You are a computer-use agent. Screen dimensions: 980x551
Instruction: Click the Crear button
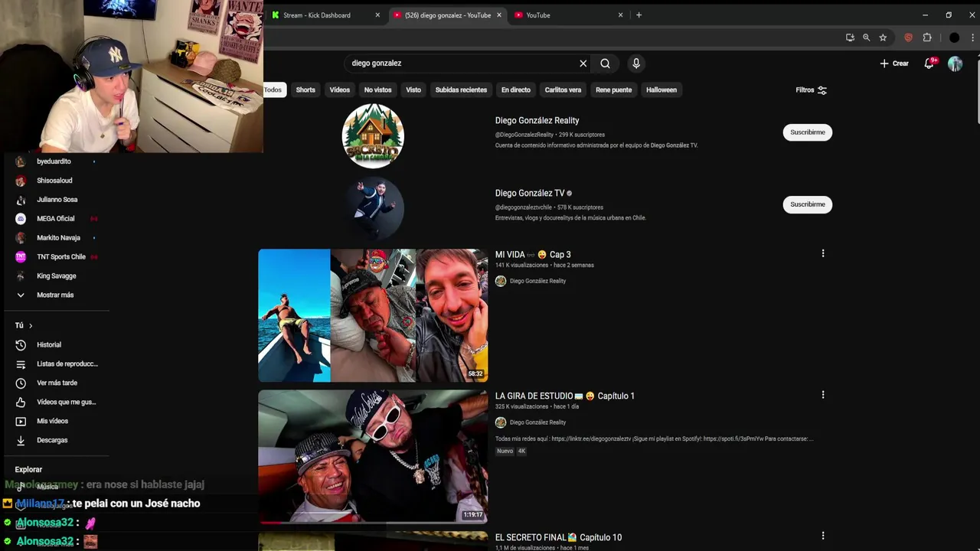point(894,64)
